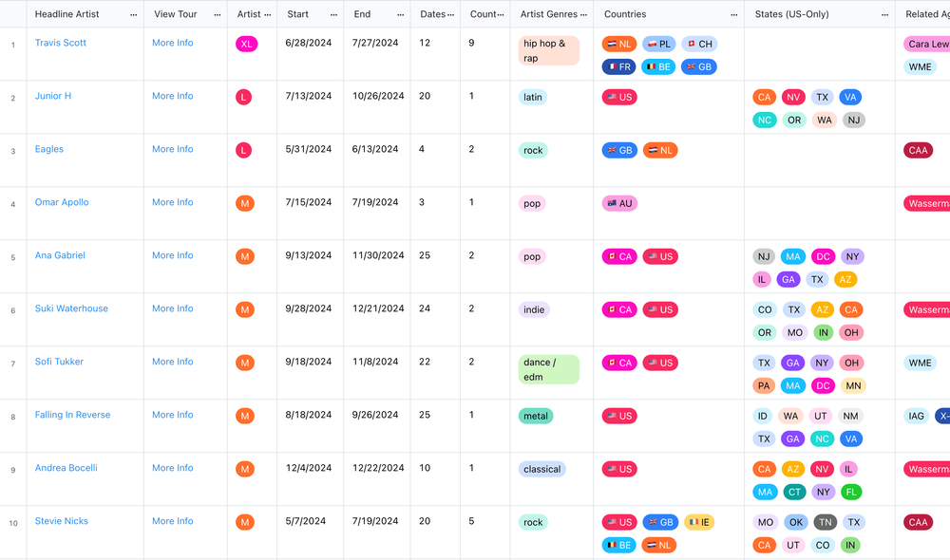Screen dimensions: 950x560
Task: Click More Info for Suki Waterhouse
Action: [173, 308]
